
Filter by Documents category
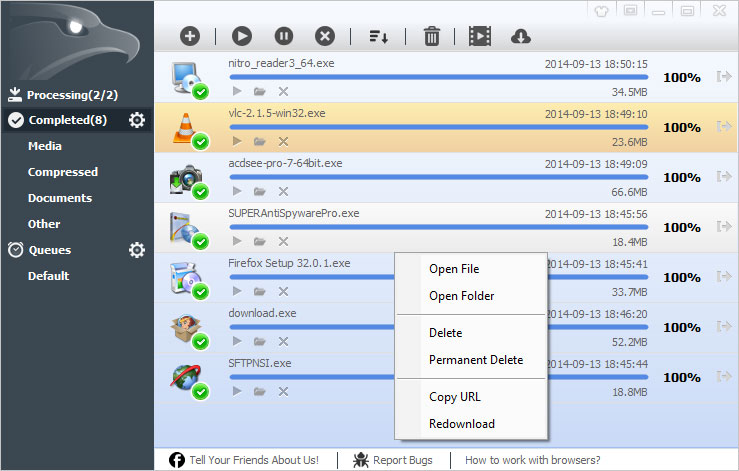(60, 198)
